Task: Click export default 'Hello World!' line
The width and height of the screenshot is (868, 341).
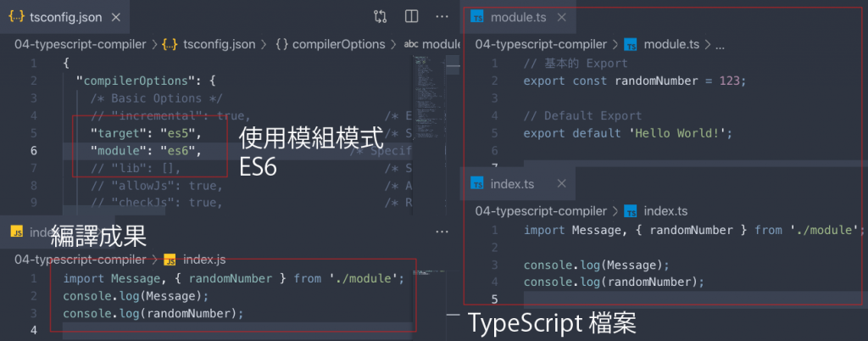Action: tap(628, 133)
